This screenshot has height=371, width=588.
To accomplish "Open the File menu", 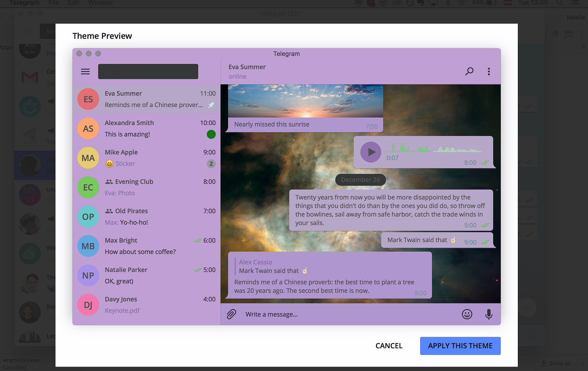I will point(54,3).
